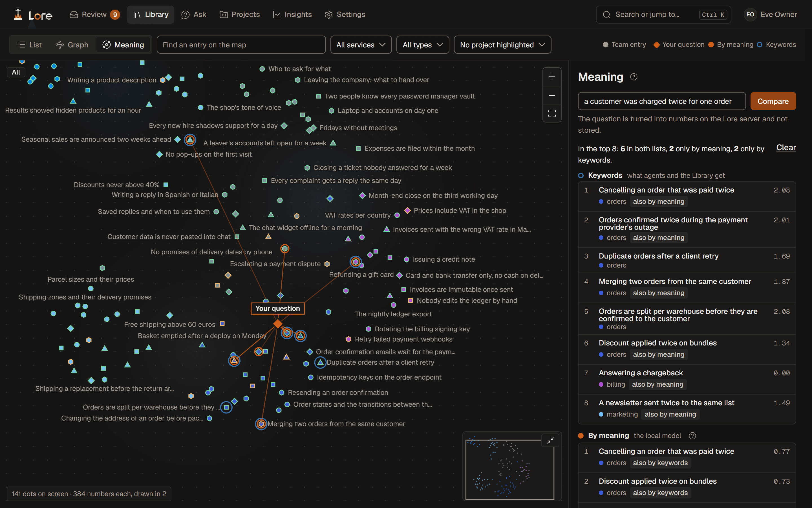Viewport: 812px width, 508px height.
Task: Select the Your question diamond marker
Action: 277,323
